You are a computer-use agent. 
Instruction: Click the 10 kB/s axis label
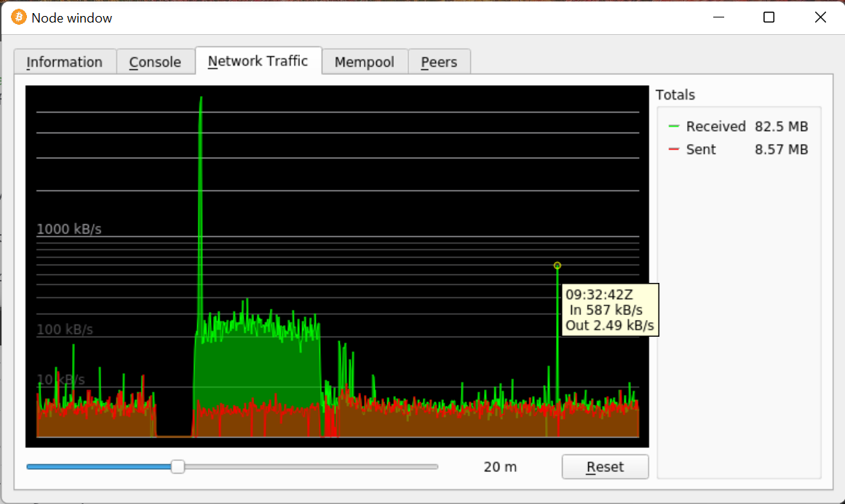click(x=60, y=380)
